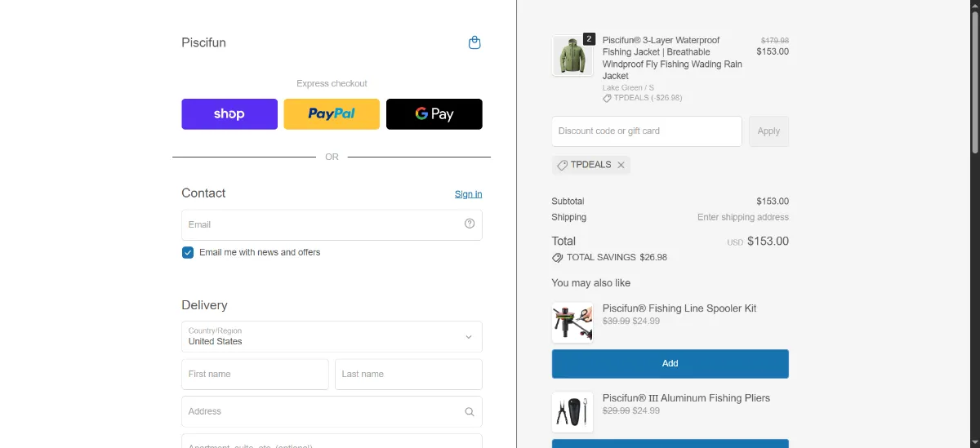Click the tag icon in TPDEALS chip
Viewport: 980px width, 448px height.
click(x=562, y=165)
